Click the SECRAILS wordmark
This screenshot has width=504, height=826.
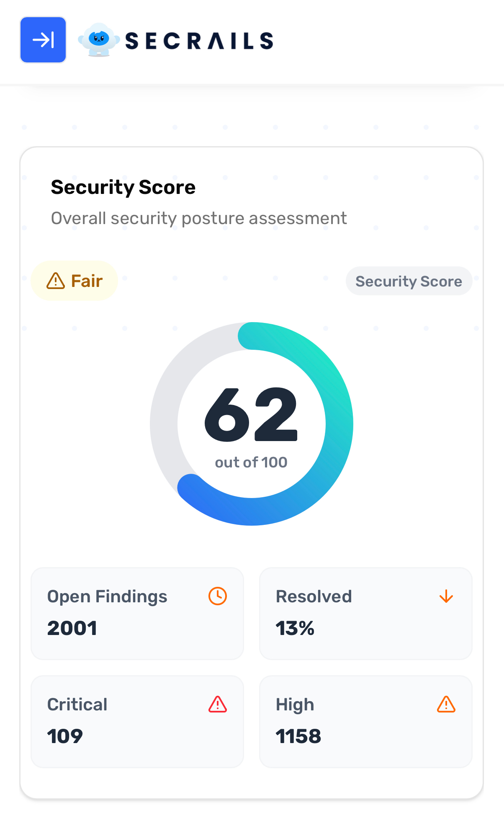(x=199, y=41)
